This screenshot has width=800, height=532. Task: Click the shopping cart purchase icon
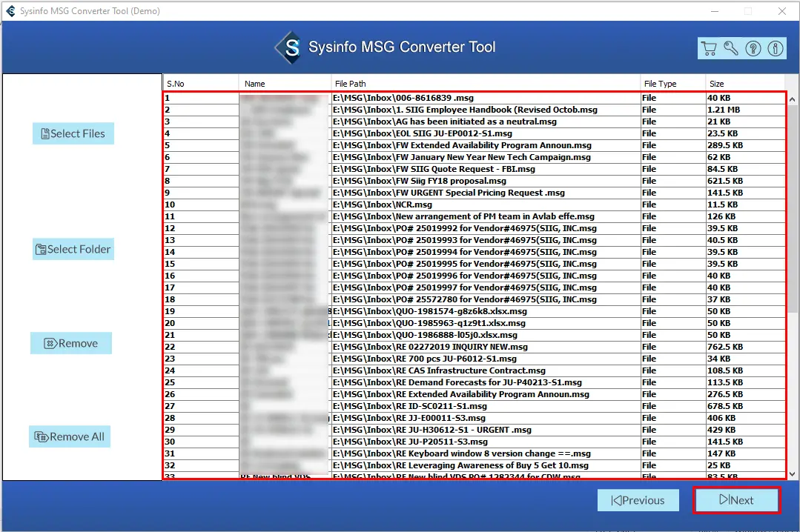pos(709,49)
